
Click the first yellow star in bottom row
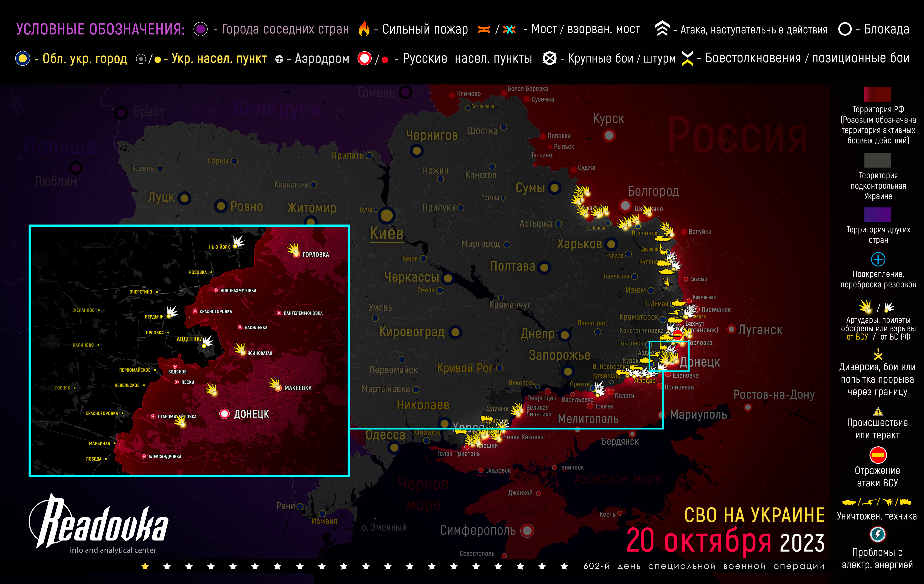click(x=145, y=566)
